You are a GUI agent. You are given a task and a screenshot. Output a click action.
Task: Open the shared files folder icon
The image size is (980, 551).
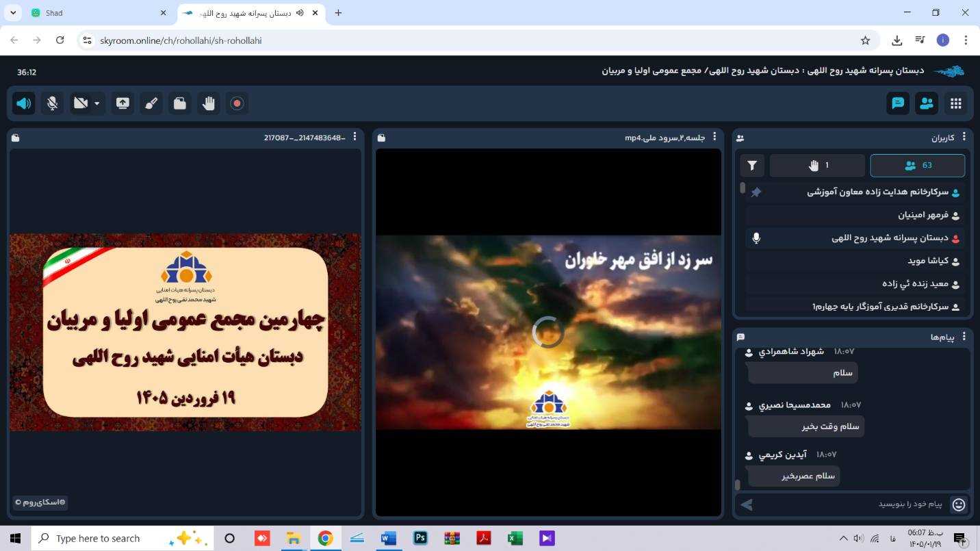tap(180, 103)
